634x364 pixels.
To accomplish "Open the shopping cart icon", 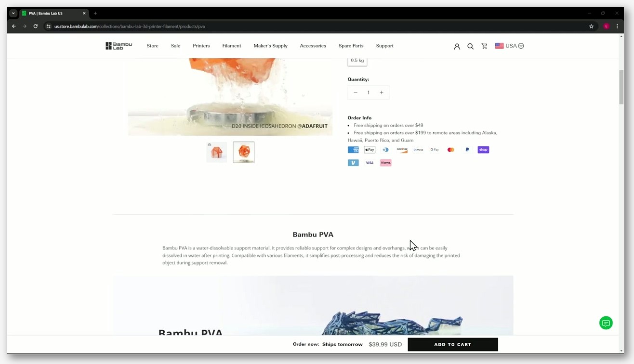I will click(484, 46).
